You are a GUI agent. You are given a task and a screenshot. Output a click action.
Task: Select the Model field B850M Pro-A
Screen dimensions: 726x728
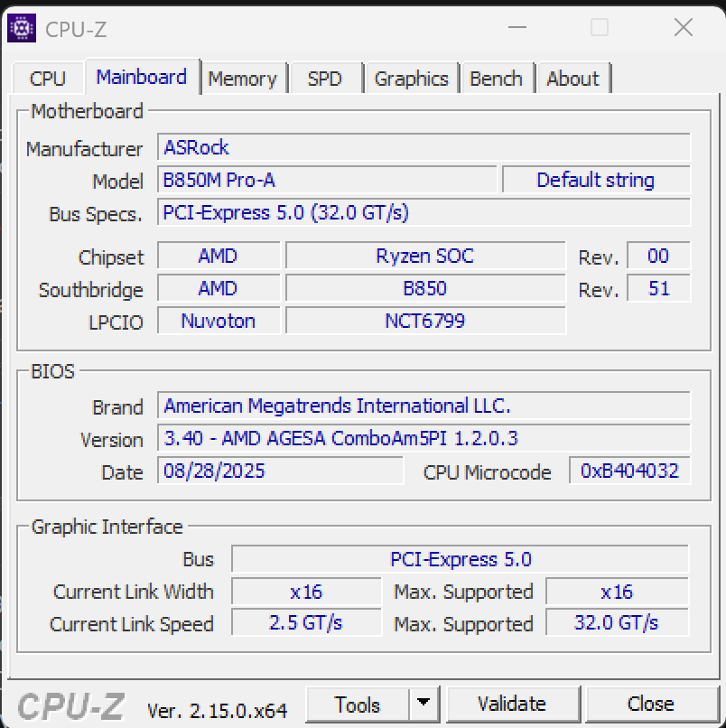(x=327, y=180)
